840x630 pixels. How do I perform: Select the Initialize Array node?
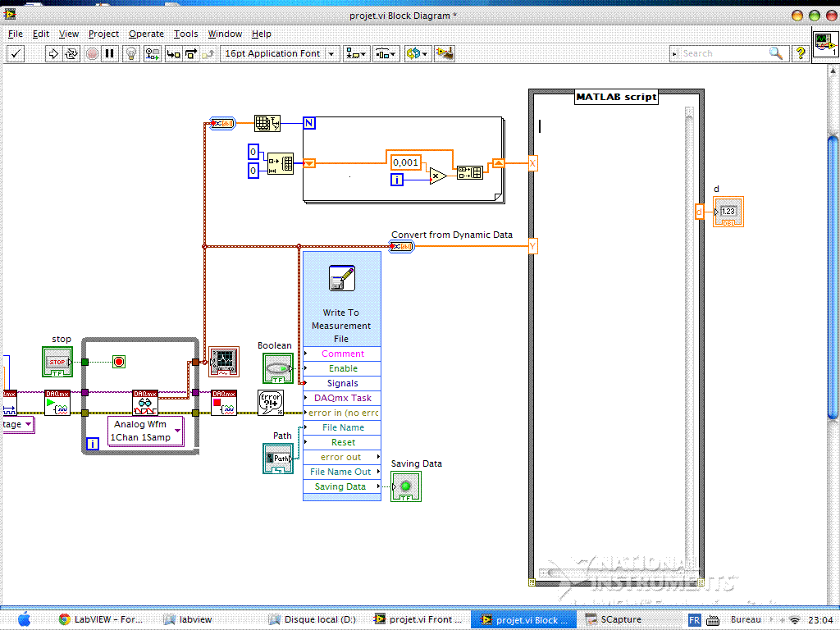(281, 163)
